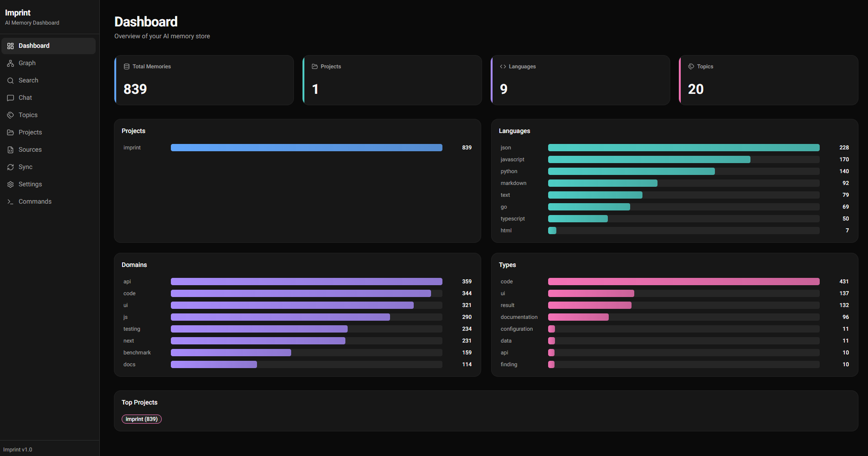Select the Topics tag icon

click(10, 115)
